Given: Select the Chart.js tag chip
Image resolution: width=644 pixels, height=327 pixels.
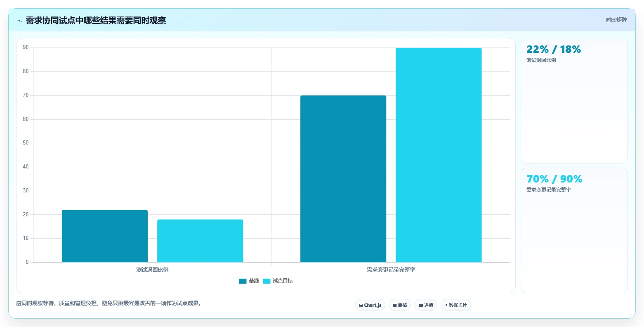Looking at the screenshot, I should point(370,305).
